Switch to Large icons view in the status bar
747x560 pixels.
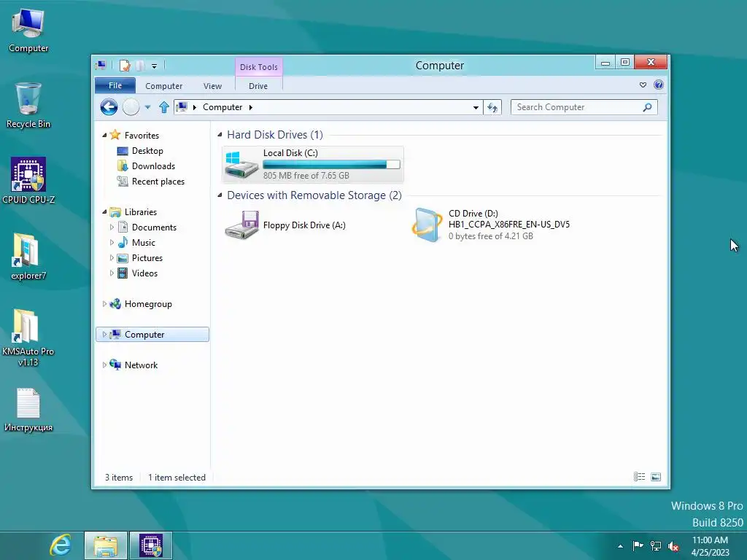coord(656,477)
